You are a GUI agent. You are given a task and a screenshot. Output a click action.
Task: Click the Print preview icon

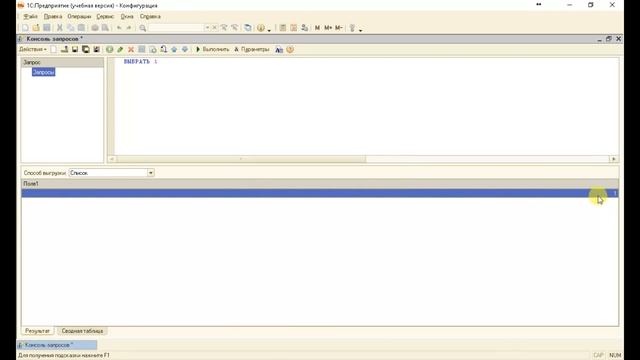click(x=105, y=28)
